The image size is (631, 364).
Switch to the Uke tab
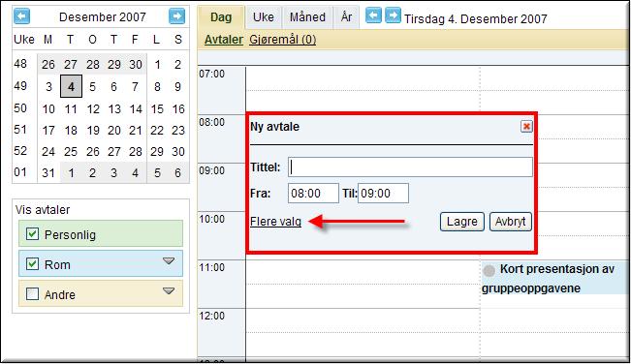tap(264, 17)
